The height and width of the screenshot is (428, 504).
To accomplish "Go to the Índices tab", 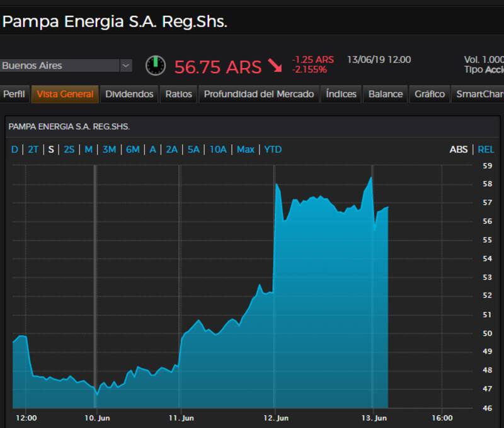I will coord(341,94).
